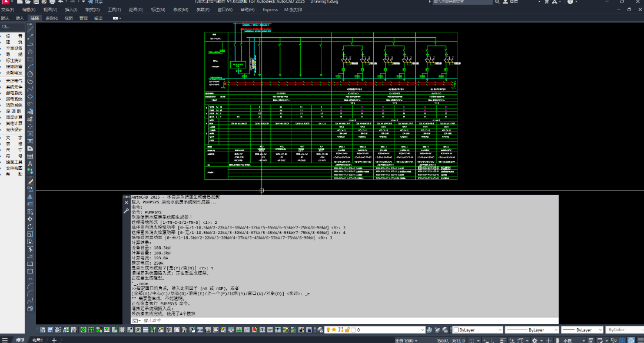This screenshot has width=644, height=343.
Task: Pick the Rectangle draw tool
Action: (x=30, y=59)
